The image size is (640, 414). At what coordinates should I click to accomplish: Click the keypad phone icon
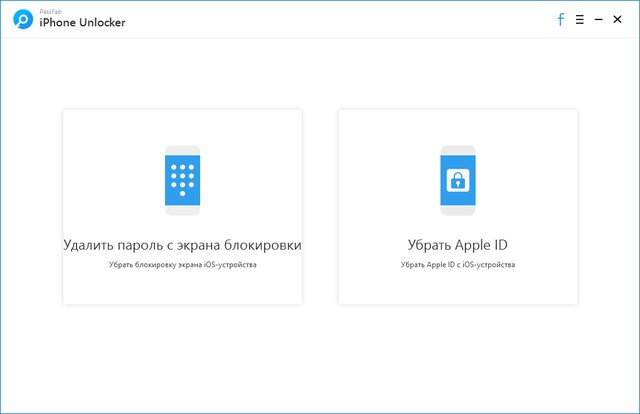pos(182,180)
